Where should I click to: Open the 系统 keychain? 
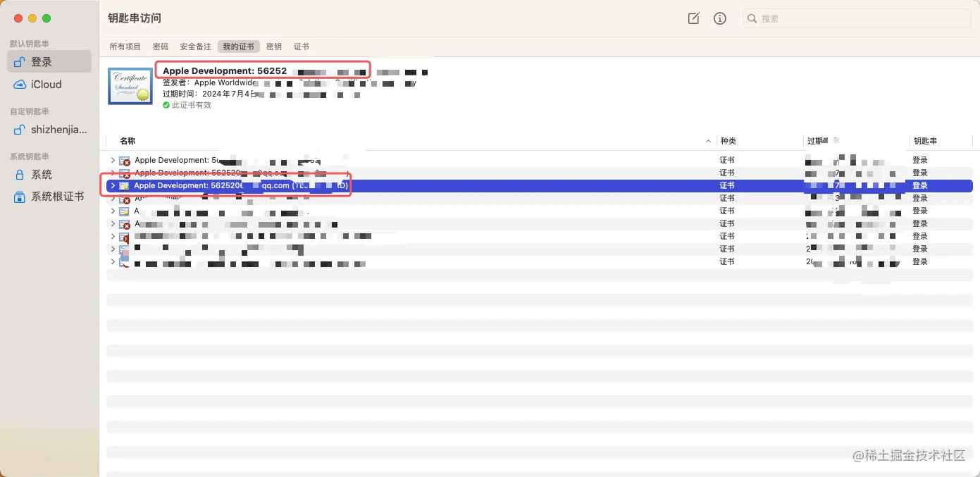49,174
